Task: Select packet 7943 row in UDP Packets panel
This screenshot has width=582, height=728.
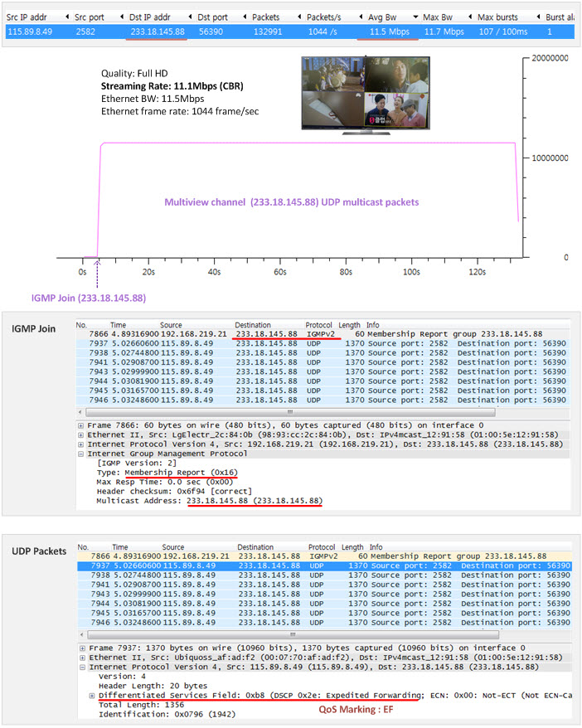Action: click(324, 594)
